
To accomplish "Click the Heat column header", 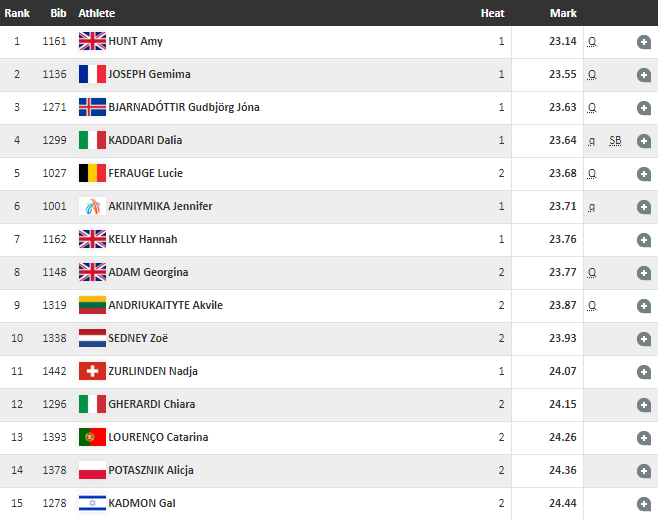I will tap(492, 13).
